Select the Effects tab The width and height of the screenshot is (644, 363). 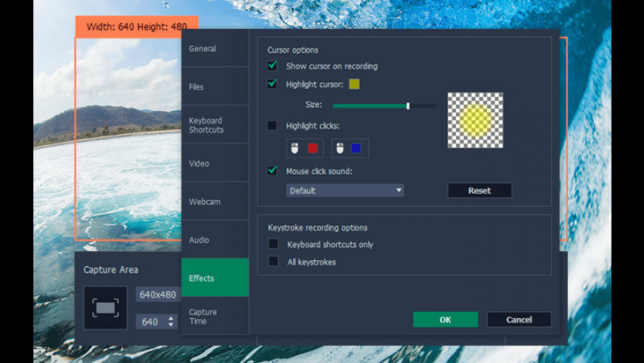tap(215, 278)
